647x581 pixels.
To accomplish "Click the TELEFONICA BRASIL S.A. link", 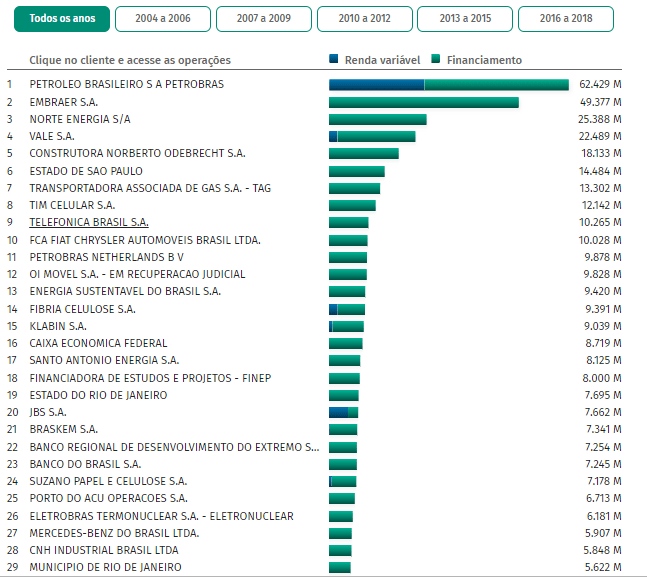I will pyautogui.click(x=89, y=222).
